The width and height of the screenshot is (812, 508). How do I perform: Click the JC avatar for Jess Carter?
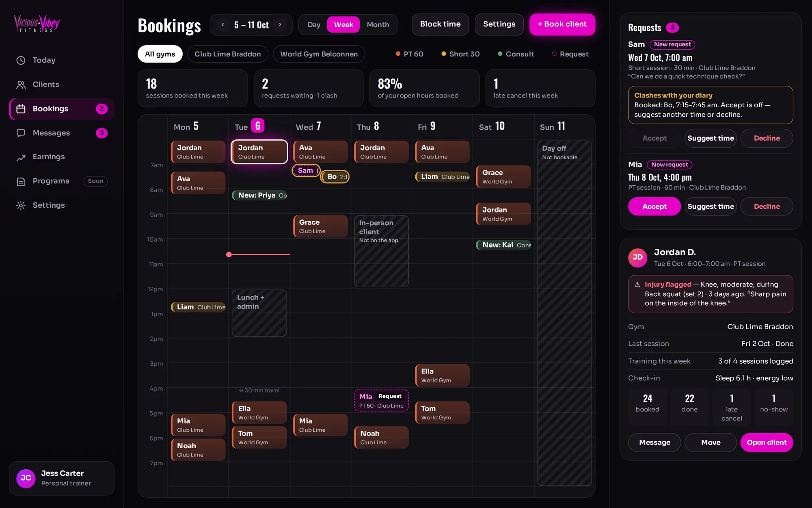coord(26,478)
